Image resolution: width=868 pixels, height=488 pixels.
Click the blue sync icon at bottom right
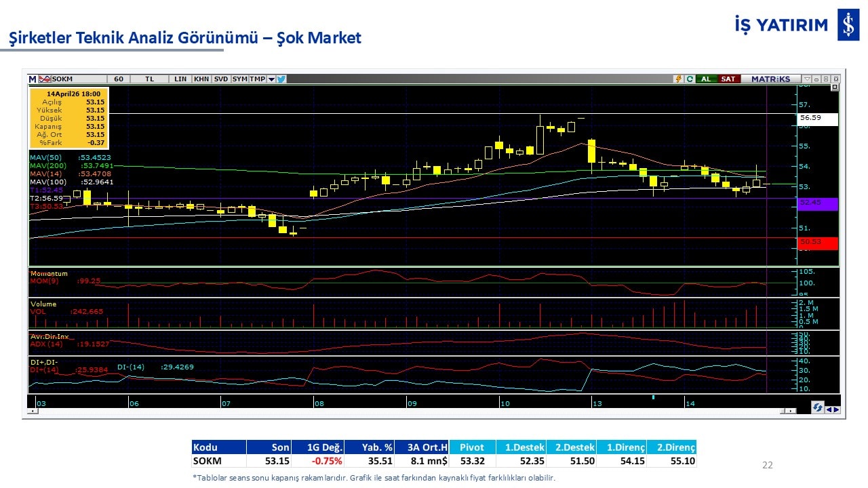pos(818,408)
